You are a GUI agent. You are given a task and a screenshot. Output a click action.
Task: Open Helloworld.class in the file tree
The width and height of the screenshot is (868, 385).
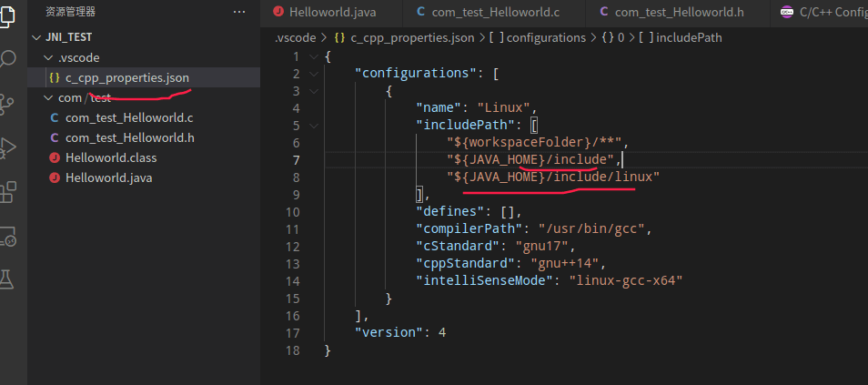click(x=111, y=157)
